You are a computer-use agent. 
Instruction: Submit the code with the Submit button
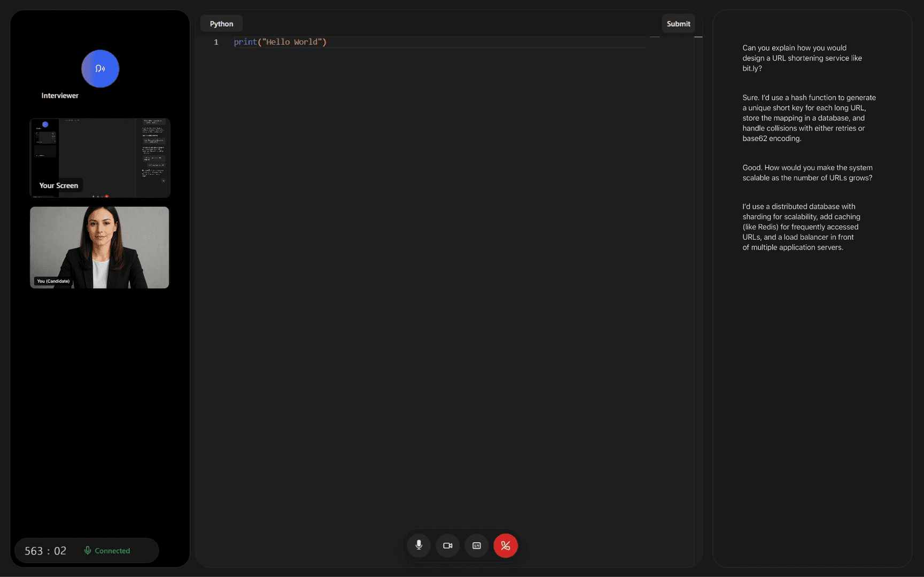[x=678, y=24]
